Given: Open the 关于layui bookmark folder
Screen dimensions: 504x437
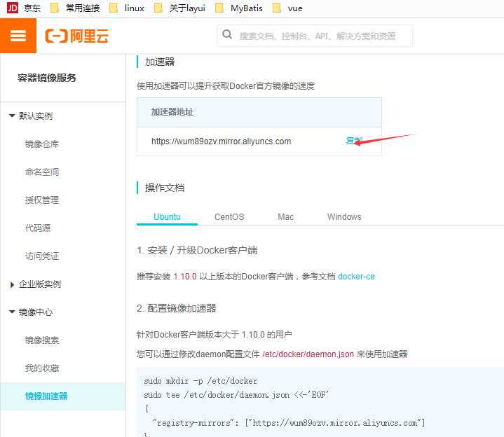Looking at the screenshot, I should (x=179, y=8).
